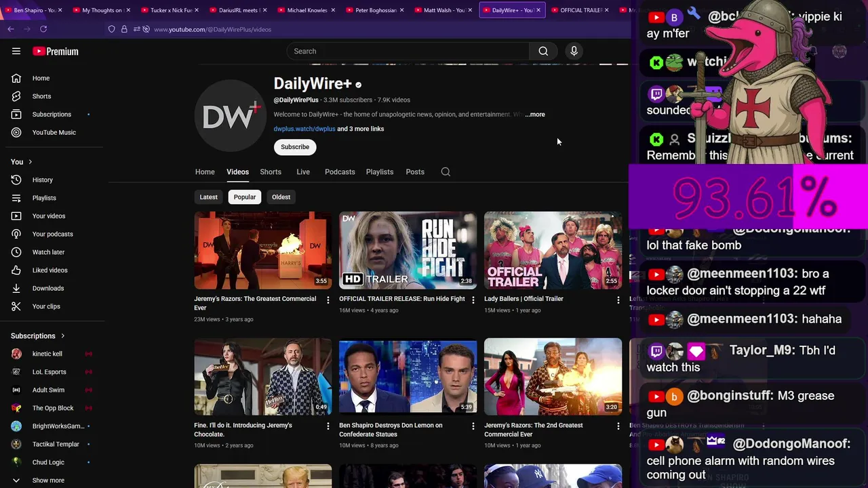The width and height of the screenshot is (868, 488).
Task: Select the Oldest sort chip
Action: 281,197
